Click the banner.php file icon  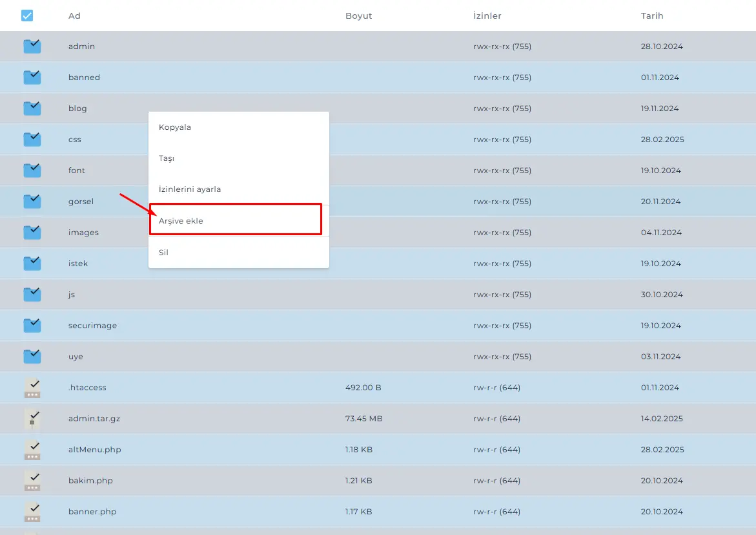32,512
